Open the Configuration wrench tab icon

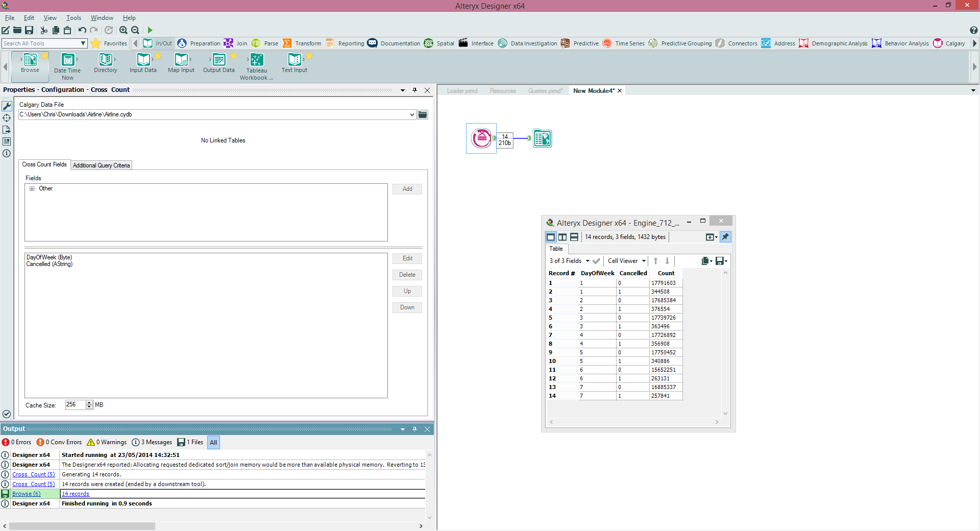pos(7,106)
